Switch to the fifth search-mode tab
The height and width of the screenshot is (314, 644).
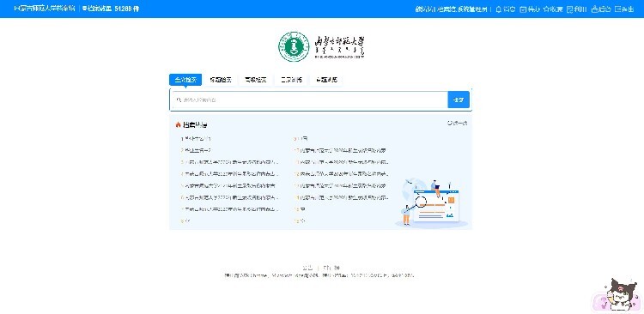click(x=326, y=80)
